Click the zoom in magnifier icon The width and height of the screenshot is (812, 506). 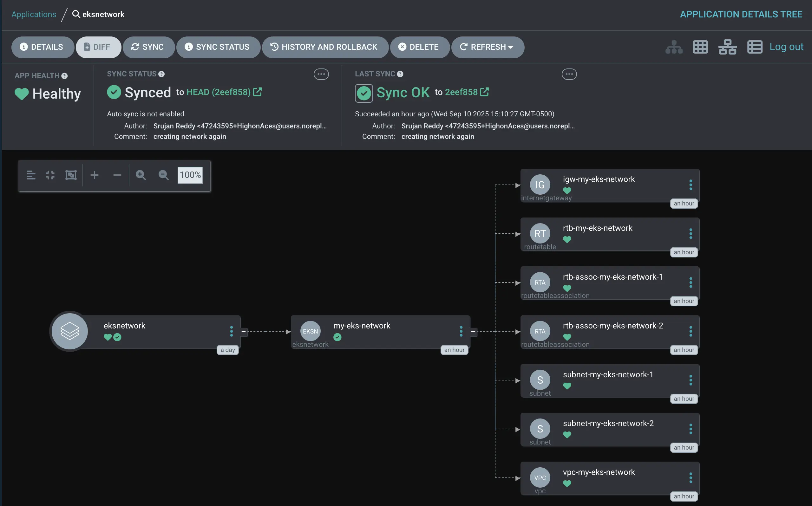coord(141,175)
